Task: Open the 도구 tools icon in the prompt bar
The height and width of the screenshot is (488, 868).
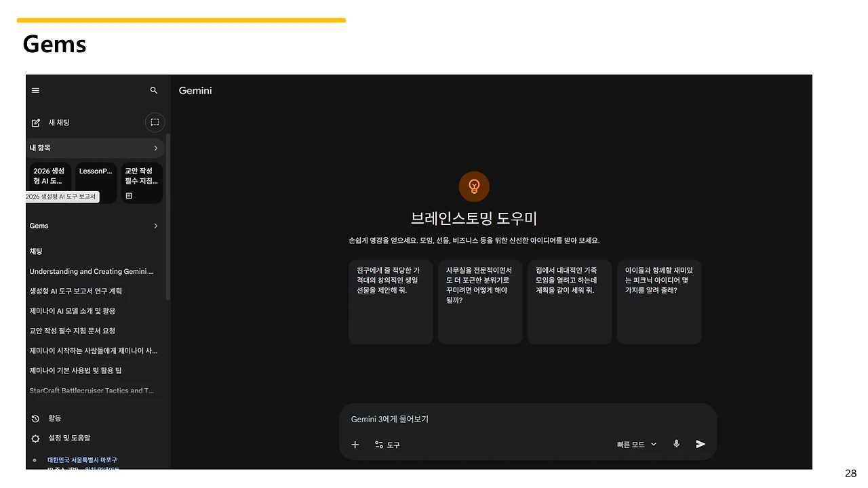Action: (387, 445)
